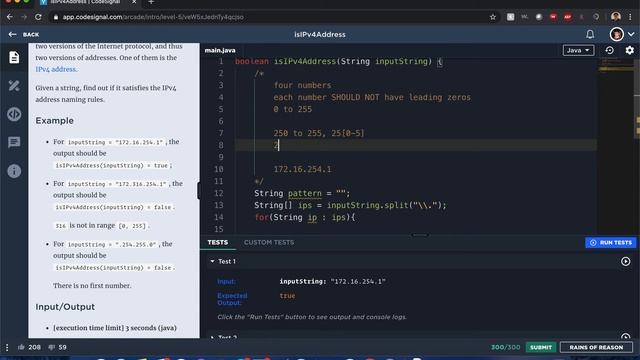Open a new browser tab
The width and height of the screenshot is (640, 360).
(x=151, y=2)
